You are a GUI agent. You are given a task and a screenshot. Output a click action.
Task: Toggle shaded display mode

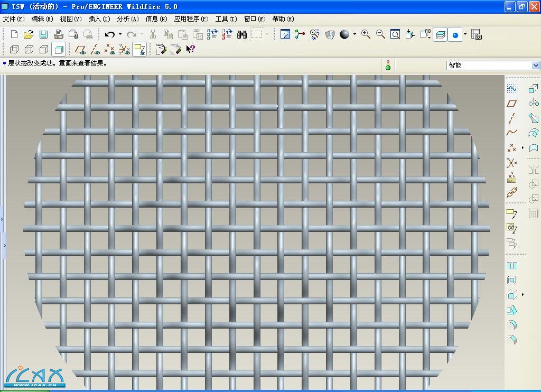tap(59, 50)
